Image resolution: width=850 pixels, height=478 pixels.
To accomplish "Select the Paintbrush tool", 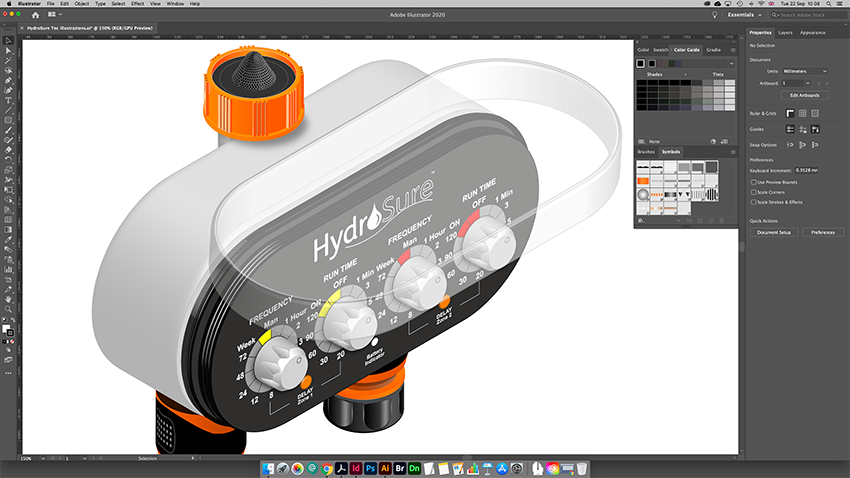I will (x=8, y=130).
